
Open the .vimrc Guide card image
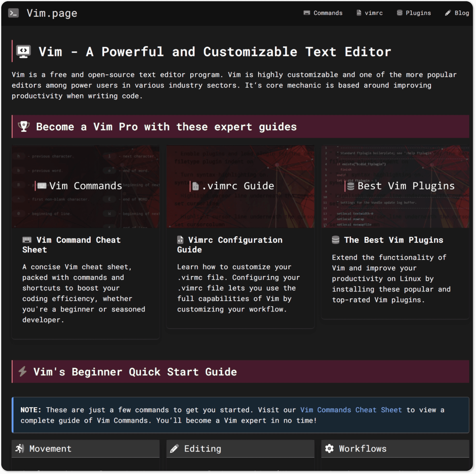point(240,186)
